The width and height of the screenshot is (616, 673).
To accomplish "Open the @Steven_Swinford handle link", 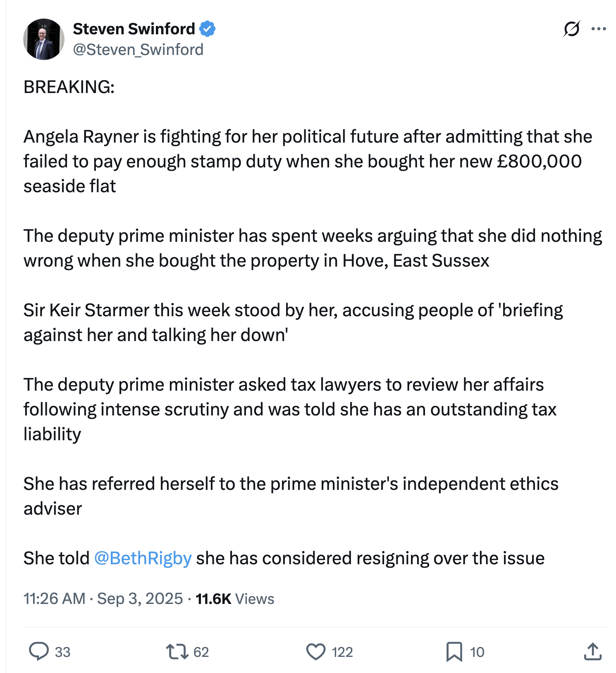I will pyautogui.click(x=138, y=50).
